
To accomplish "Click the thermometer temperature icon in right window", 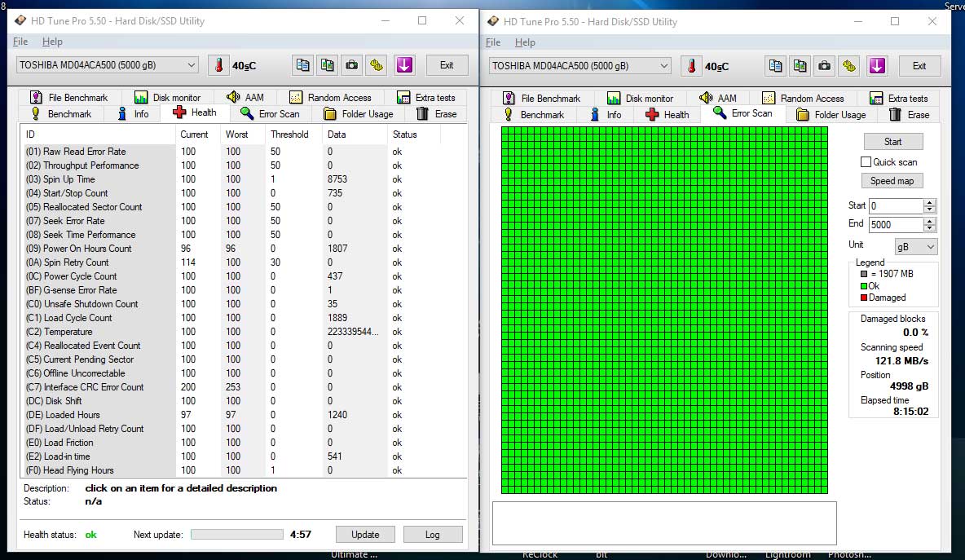I will click(691, 66).
